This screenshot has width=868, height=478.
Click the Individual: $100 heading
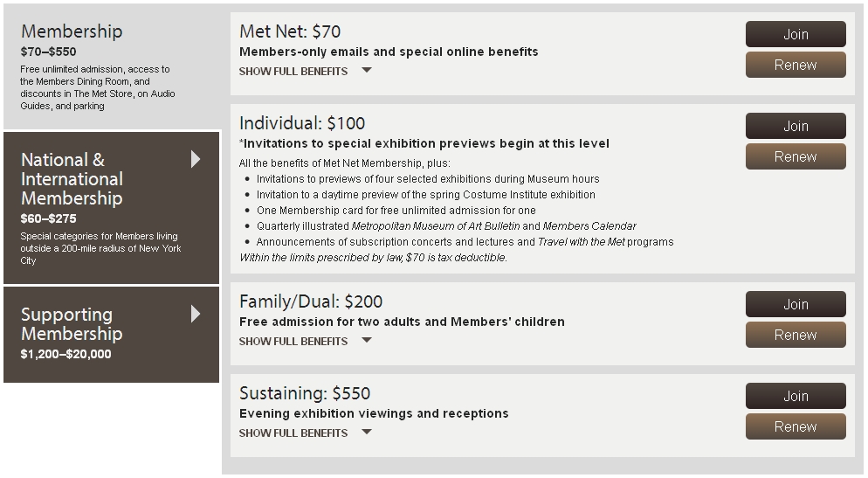point(302,123)
